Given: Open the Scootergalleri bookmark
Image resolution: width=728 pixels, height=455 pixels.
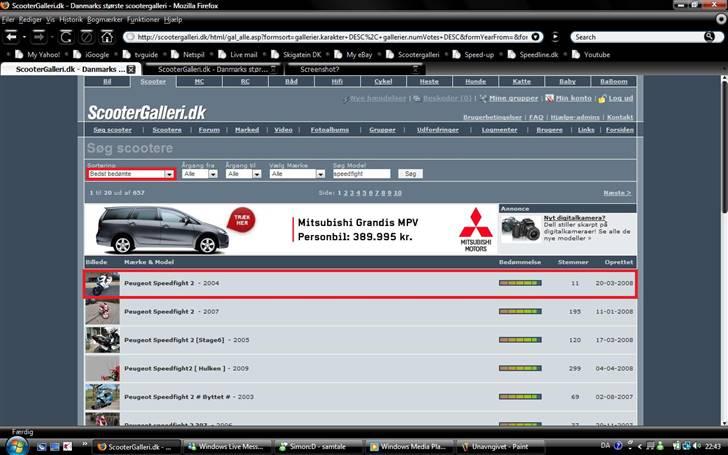Looking at the screenshot, I should [413, 54].
